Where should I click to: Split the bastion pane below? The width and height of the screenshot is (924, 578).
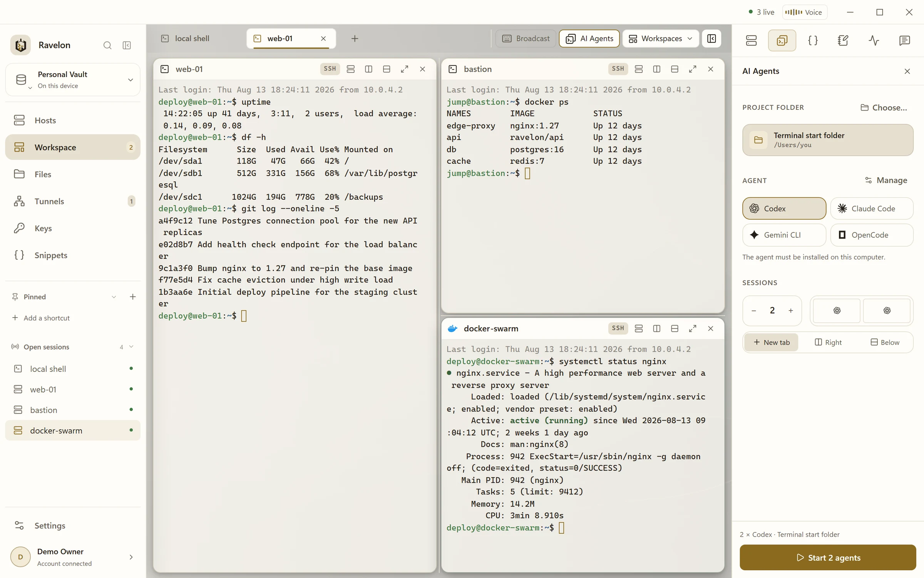[x=675, y=69]
